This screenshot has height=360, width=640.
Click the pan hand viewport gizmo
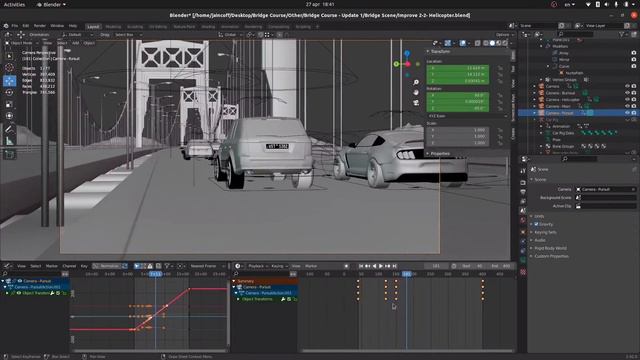[416, 93]
